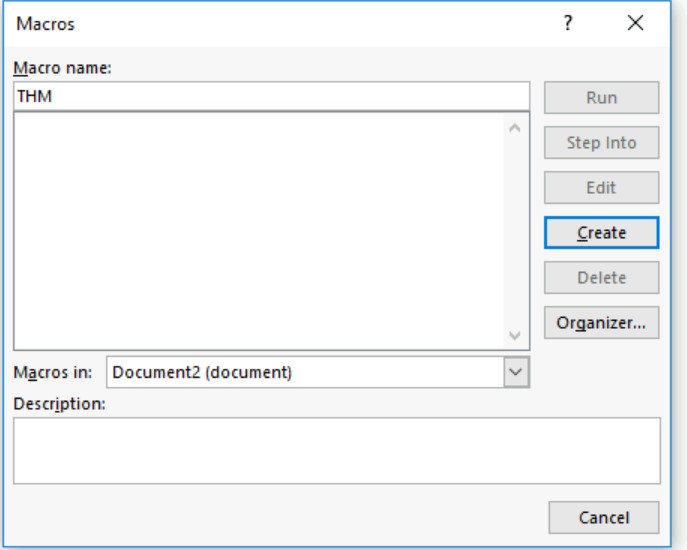Click the macro list scrollbar track
Viewport: 687px width, 550px height.
pos(515,230)
